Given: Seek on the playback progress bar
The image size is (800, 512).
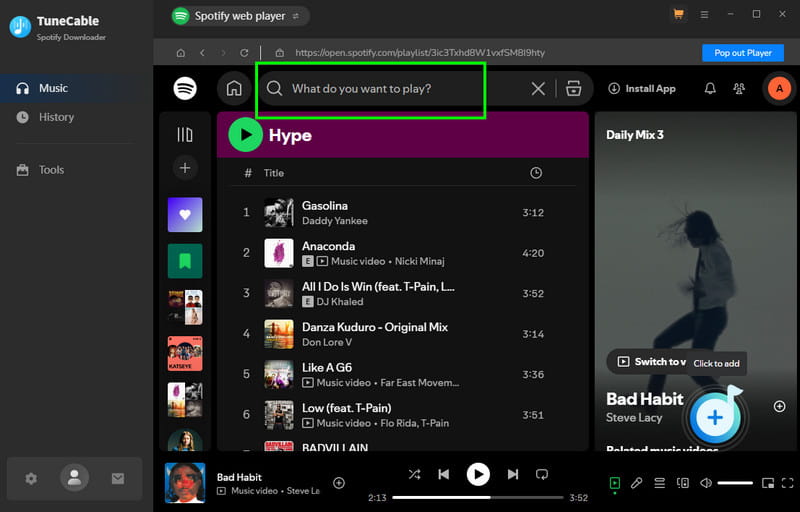Looking at the screenshot, I should 478,497.
